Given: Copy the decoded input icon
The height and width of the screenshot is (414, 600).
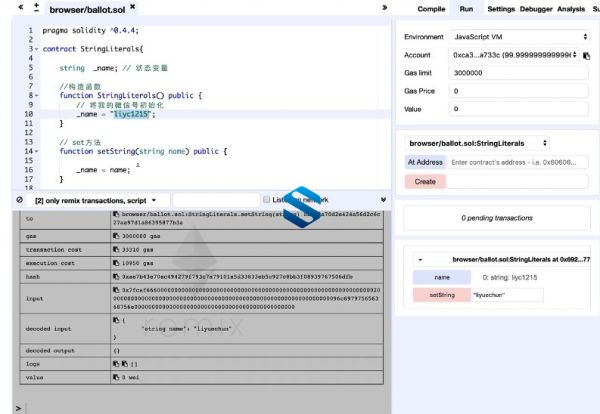Looking at the screenshot, I should point(116,320).
